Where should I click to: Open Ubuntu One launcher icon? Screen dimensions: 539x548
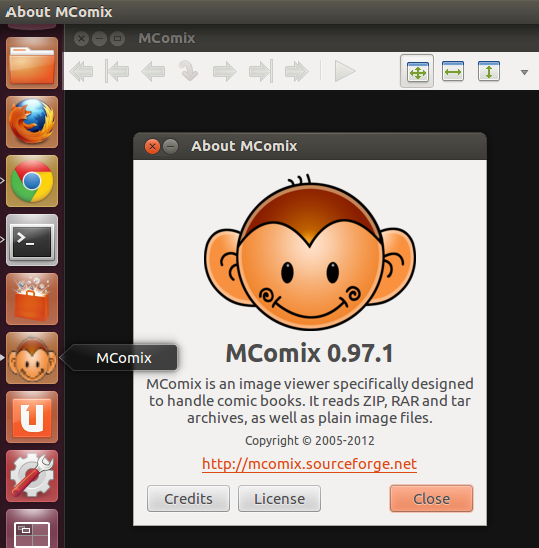[32, 417]
